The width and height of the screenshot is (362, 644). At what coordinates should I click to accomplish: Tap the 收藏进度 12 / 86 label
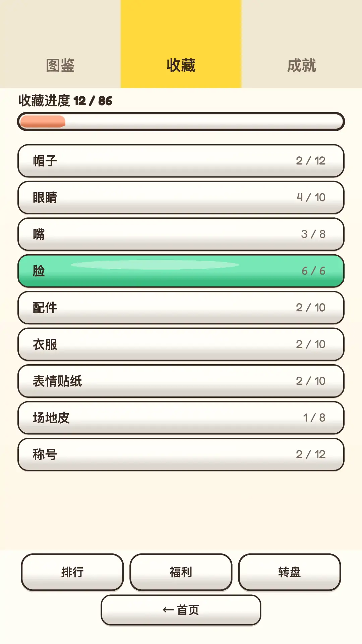click(x=65, y=101)
